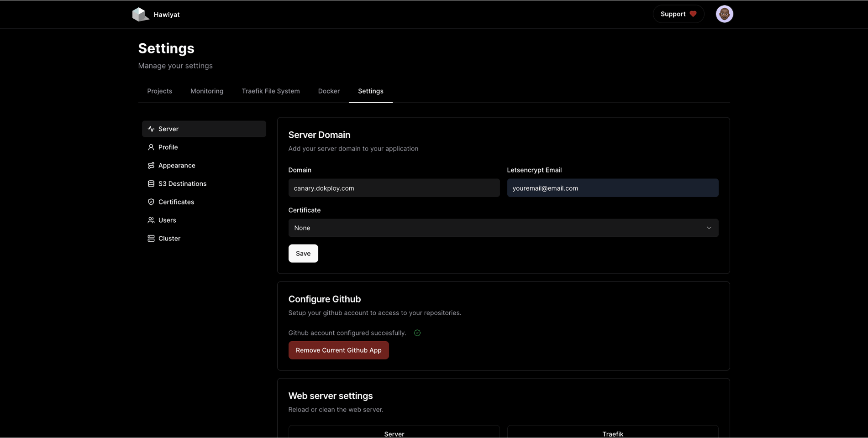Click the Hawiyat brand name link

click(167, 15)
